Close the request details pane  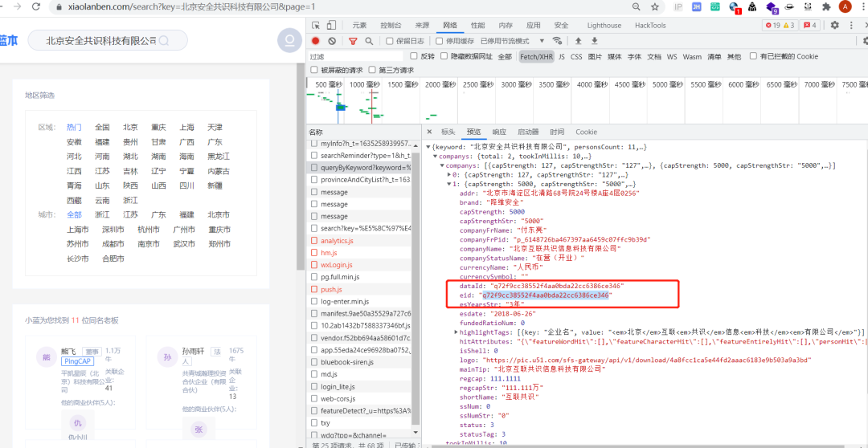[x=429, y=132]
